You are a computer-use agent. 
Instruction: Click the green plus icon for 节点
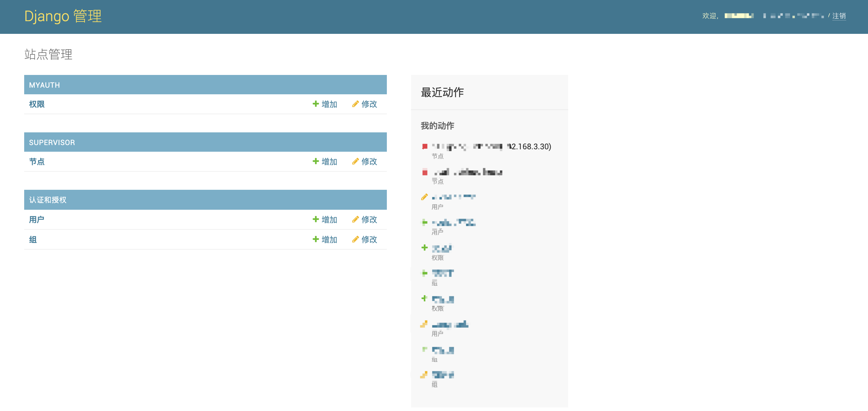[x=316, y=161]
